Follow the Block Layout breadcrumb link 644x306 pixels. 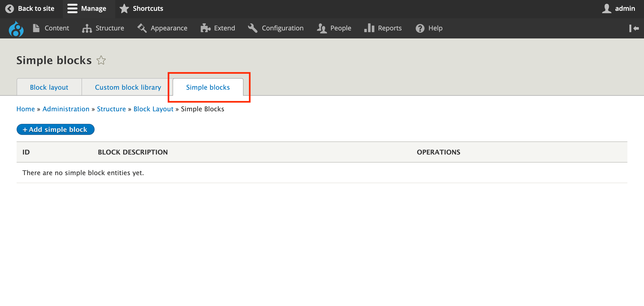(x=153, y=109)
